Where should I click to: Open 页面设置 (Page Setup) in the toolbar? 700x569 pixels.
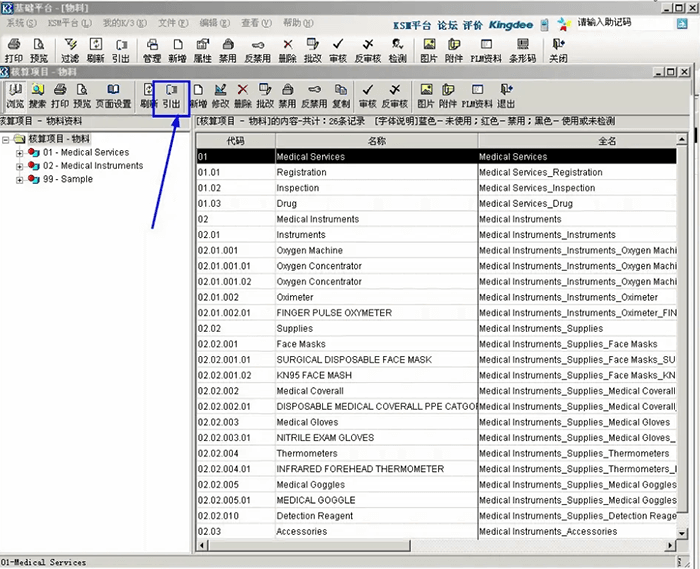pyautogui.click(x=113, y=95)
